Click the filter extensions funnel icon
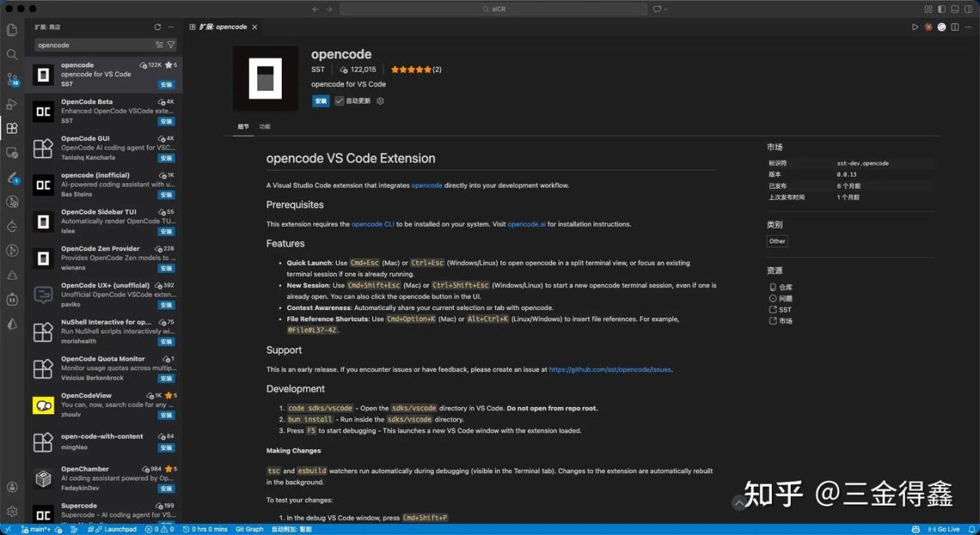This screenshot has width=980, height=535. pos(171,45)
